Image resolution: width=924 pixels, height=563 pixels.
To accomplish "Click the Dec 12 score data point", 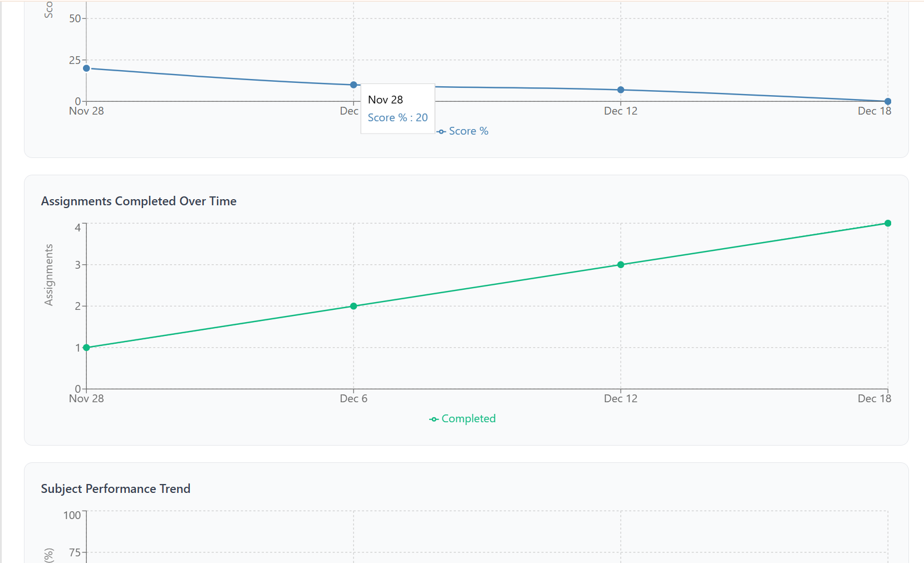I will 621,90.
